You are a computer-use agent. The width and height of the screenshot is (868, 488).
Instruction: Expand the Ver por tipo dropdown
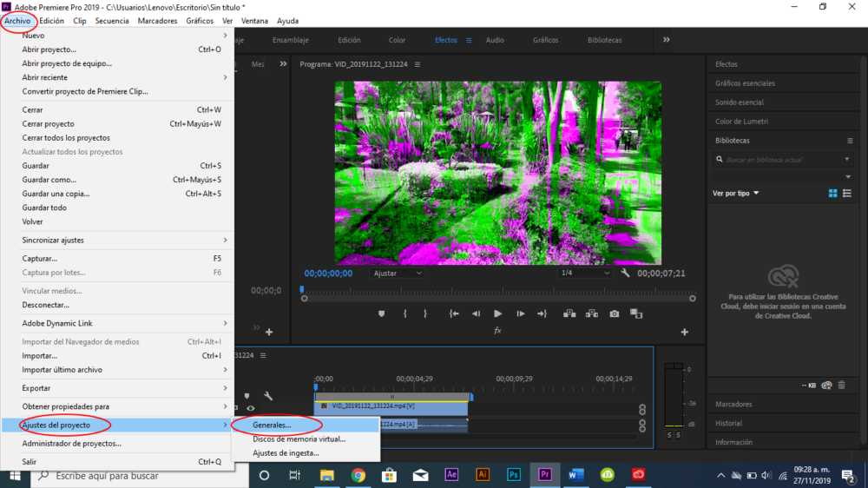[736, 193]
